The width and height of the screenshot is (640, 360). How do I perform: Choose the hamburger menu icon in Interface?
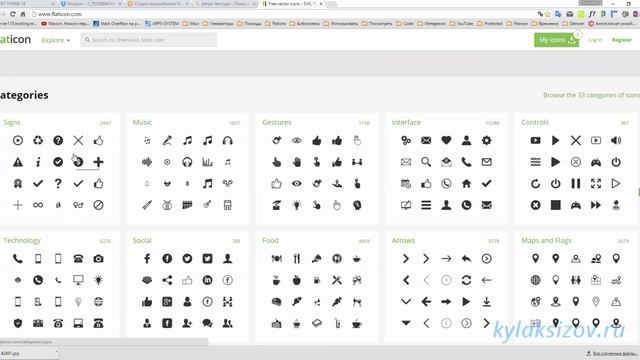coord(426,205)
